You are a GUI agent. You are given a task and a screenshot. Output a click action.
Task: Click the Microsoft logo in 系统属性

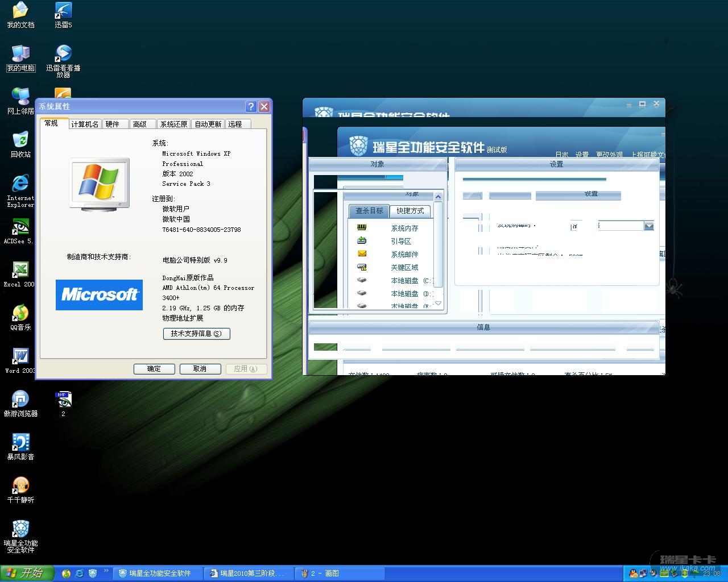click(99, 295)
